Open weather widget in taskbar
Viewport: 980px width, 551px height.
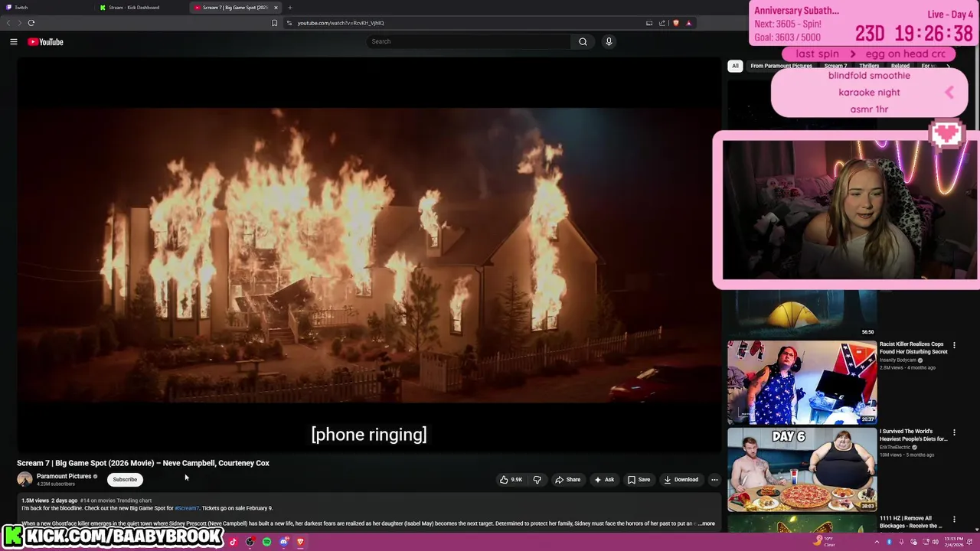(x=824, y=542)
